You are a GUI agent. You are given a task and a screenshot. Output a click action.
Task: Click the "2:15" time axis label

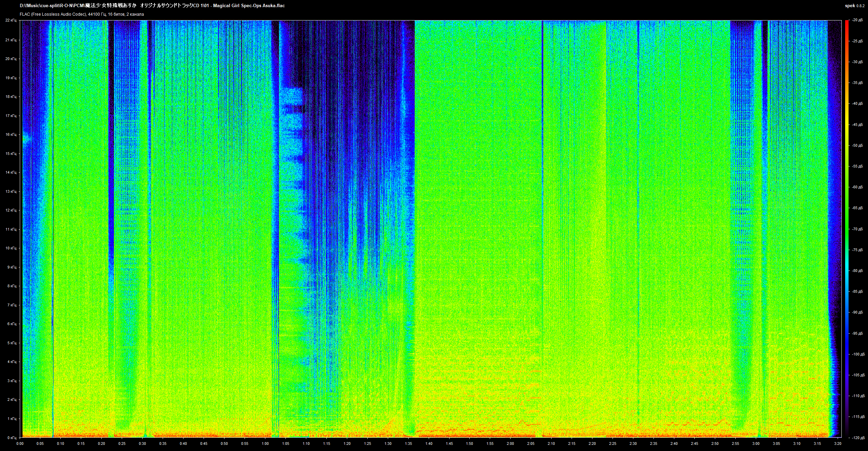pyautogui.click(x=572, y=443)
